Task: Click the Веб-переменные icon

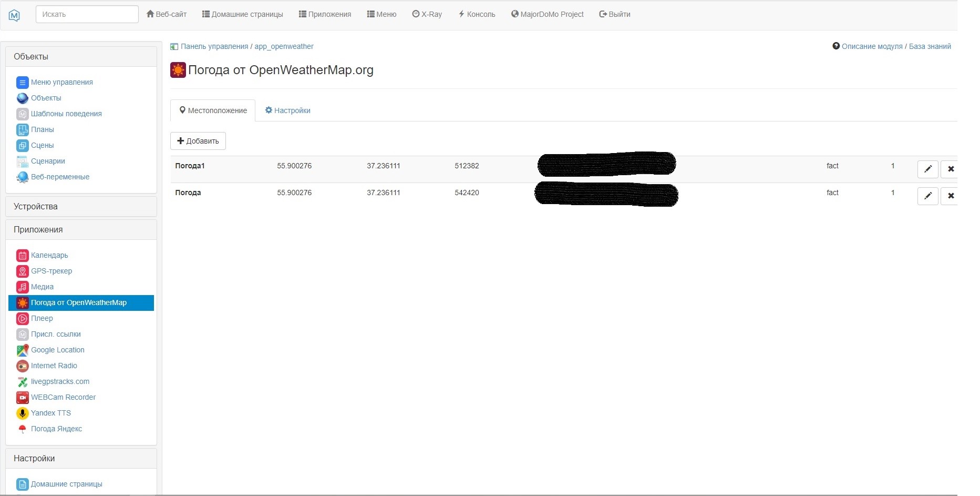Action: pyautogui.click(x=23, y=177)
